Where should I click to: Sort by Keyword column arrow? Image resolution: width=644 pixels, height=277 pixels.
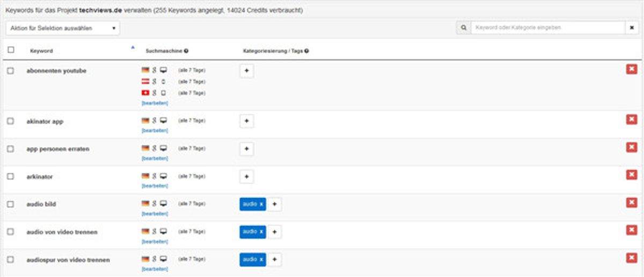pos(133,48)
